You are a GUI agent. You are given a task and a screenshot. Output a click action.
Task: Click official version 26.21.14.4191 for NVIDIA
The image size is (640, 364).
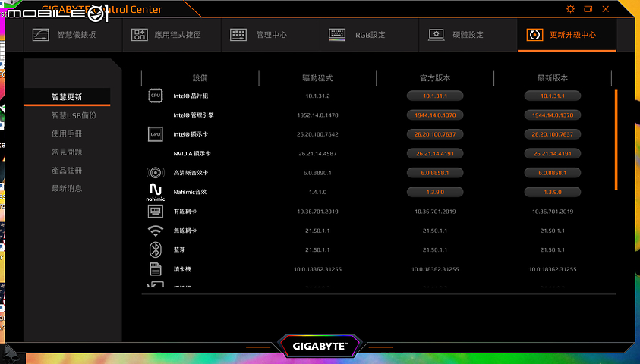(x=435, y=154)
